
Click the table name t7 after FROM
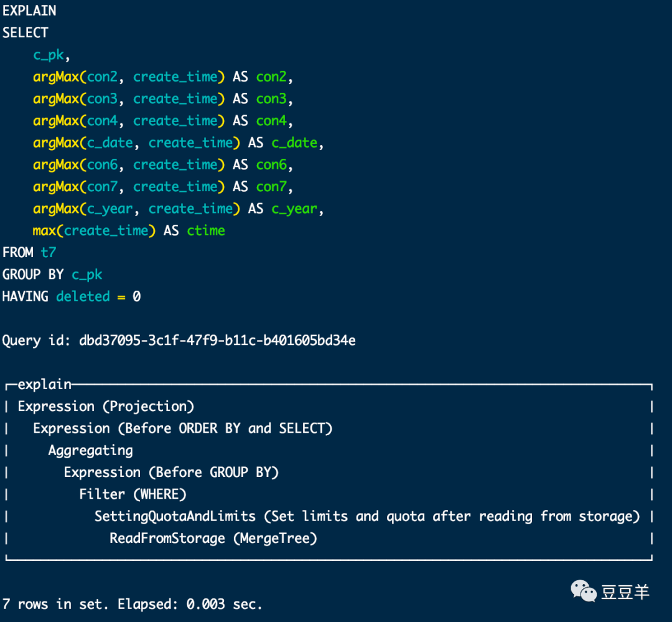tap(48, 252)
